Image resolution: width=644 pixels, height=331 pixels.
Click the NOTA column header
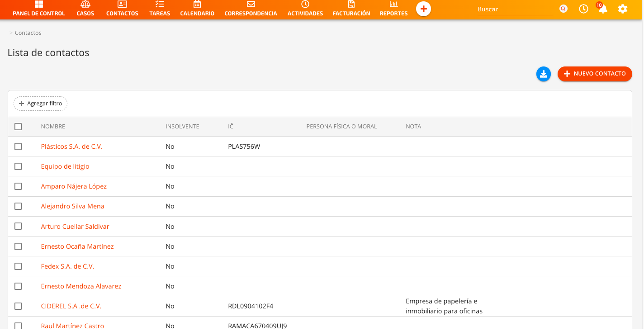pos(413,127)
